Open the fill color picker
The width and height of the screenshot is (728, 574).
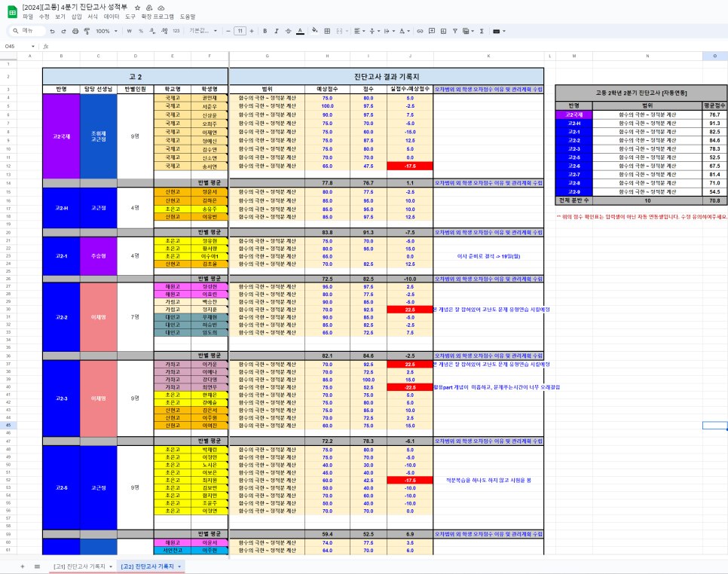315,31
